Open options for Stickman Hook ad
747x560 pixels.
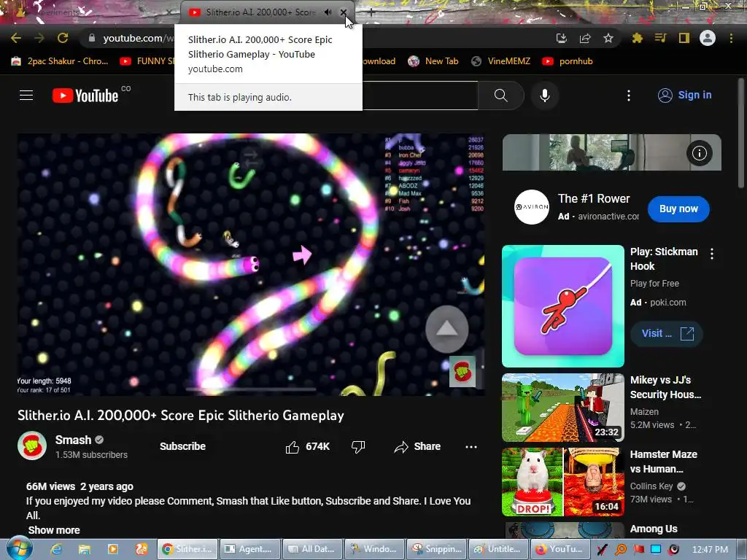pyautogui.click(x=712, y=254)
